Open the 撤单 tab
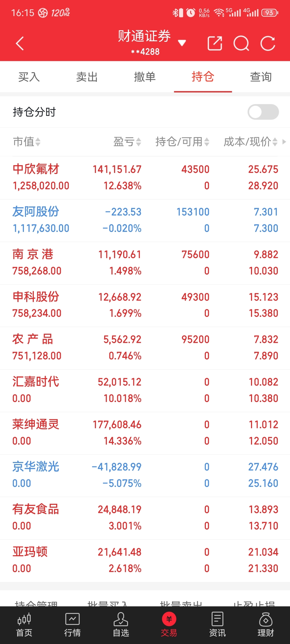 [x=145, y=77]
